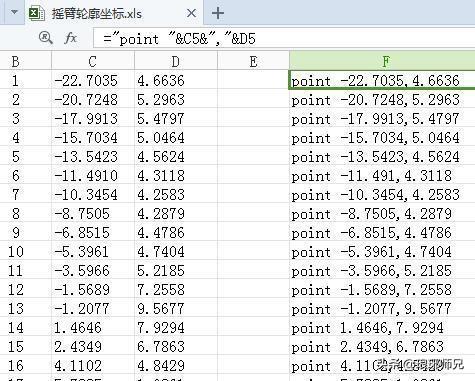Select column D header
The height and width of the screenshot is (381, 475).
pyautogui.click(x=176, y=61)
